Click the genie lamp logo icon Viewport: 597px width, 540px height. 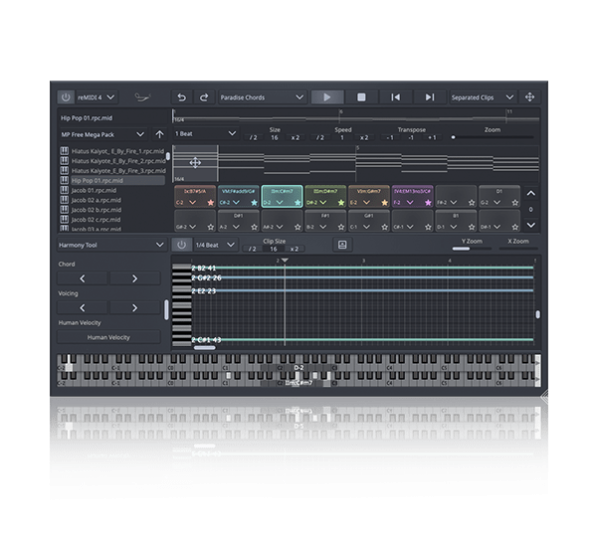click(x=142, y=97)
